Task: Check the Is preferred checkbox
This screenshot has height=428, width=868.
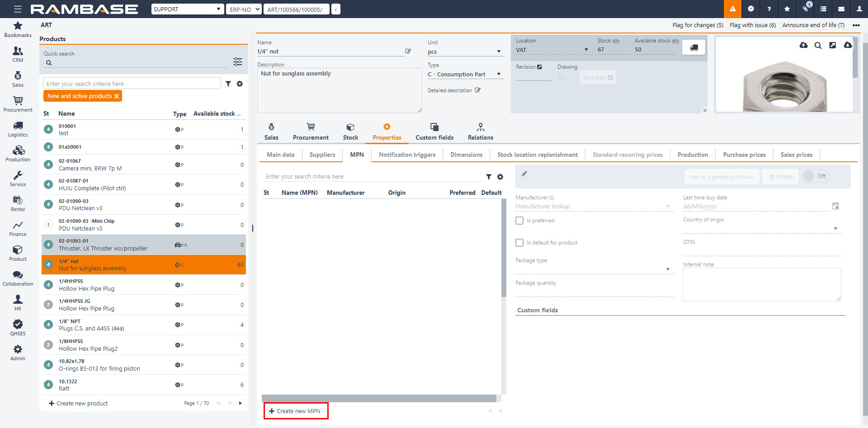Action: [x=519, y=221]
